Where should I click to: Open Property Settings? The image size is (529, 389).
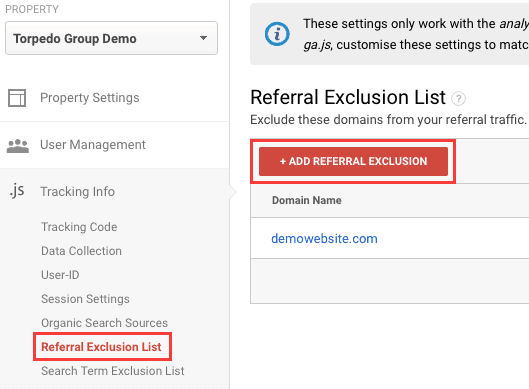click(x=89, y=98)
